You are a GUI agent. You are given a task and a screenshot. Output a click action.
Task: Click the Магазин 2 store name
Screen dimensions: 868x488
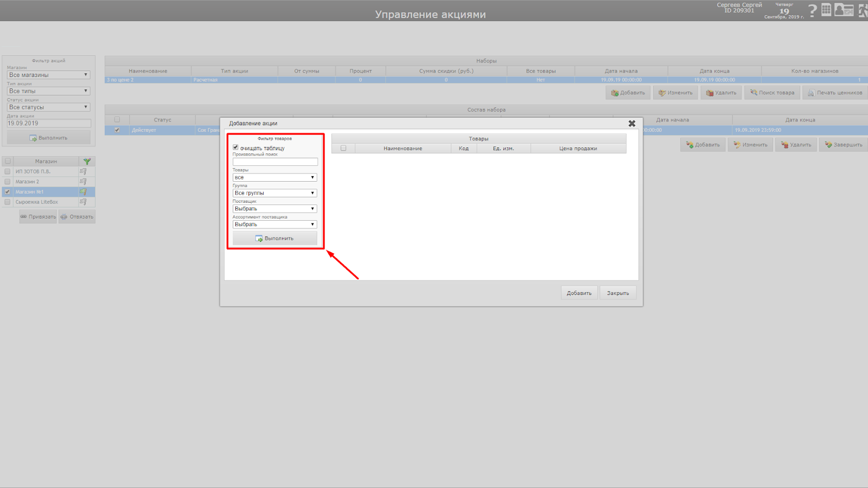[27, 182]
